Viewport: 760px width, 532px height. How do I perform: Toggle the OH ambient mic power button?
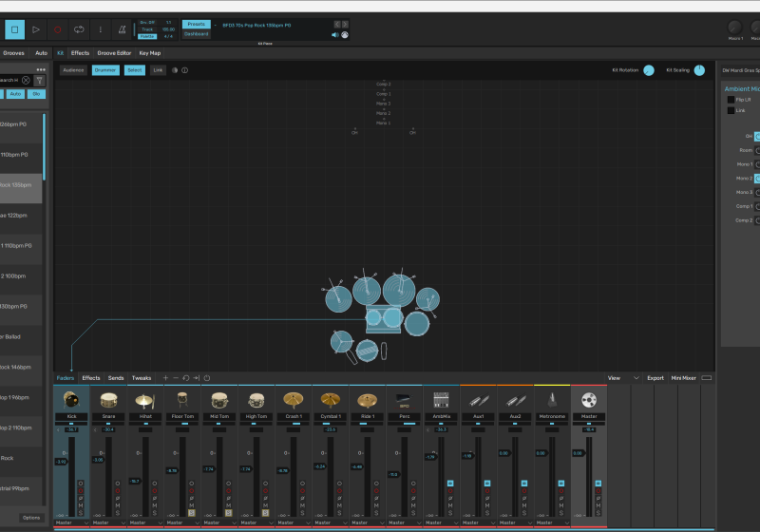(x=757, y=136)
